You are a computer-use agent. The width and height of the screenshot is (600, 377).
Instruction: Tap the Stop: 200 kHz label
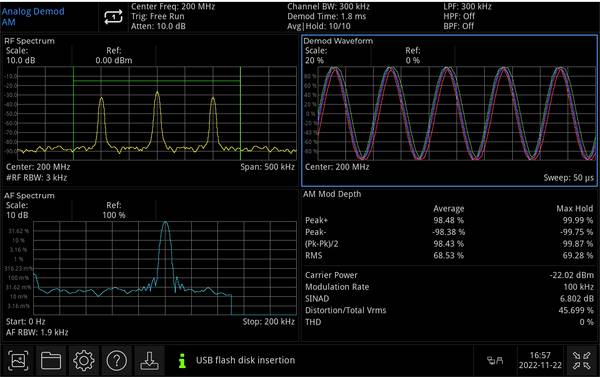pos(269,322)
